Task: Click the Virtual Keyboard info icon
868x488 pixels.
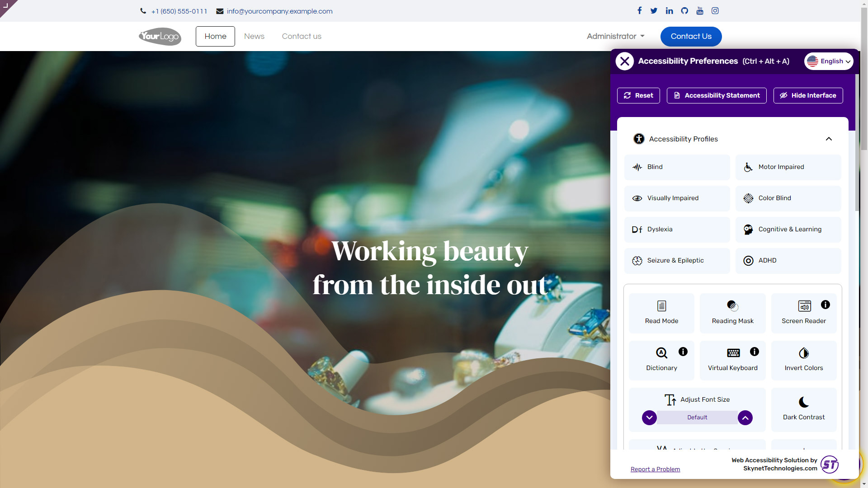Action: click(754, 352)
